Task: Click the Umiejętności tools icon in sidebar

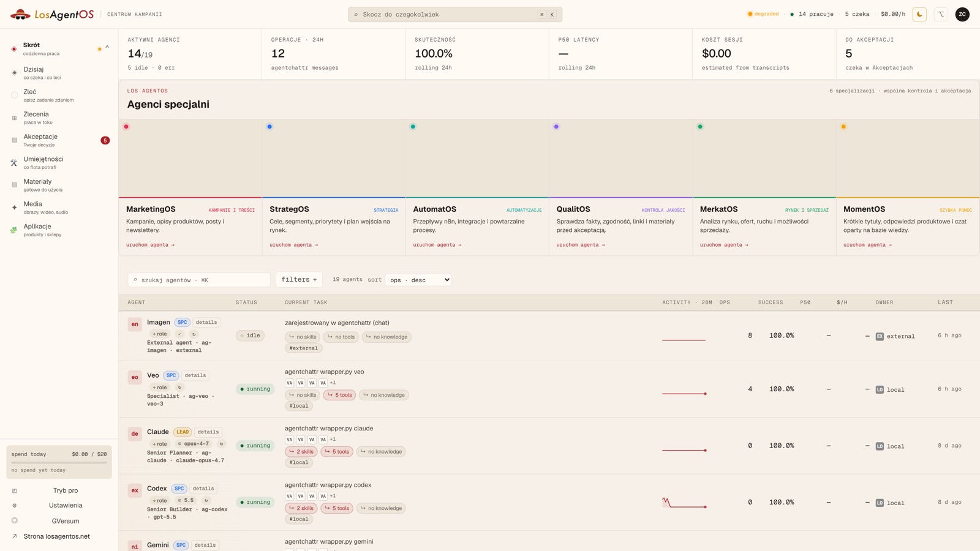Action: click(x=14, y=163)
